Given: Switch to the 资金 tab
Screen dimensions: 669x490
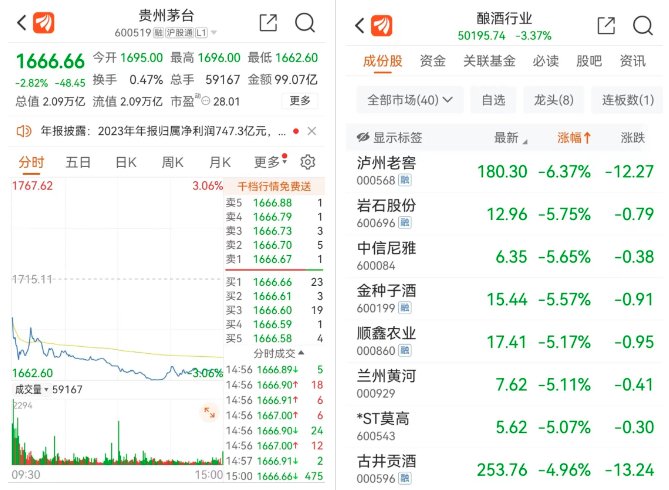Looking at the screenshot, I should point(433,61).
